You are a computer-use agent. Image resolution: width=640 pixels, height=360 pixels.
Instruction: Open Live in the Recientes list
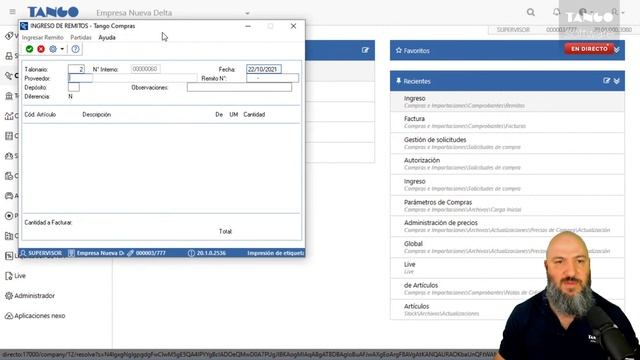click(507, 268)
